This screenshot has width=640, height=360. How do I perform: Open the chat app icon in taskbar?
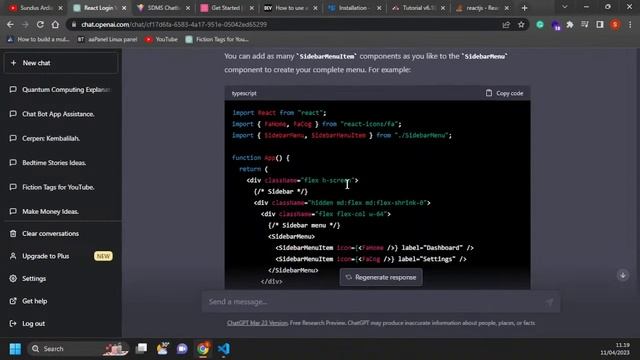point(182,349)
